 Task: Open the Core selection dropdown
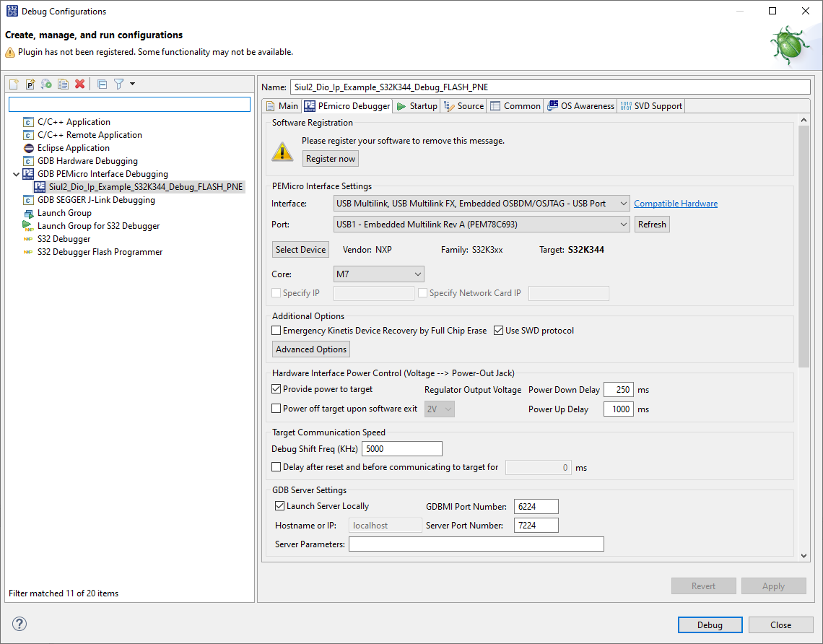coord(378,274)
